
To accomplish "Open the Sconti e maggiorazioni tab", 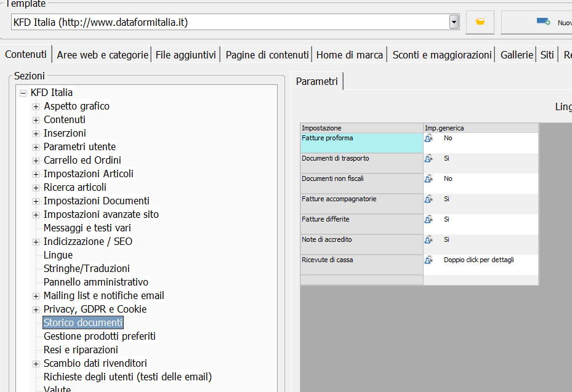I will pos(442,55).
